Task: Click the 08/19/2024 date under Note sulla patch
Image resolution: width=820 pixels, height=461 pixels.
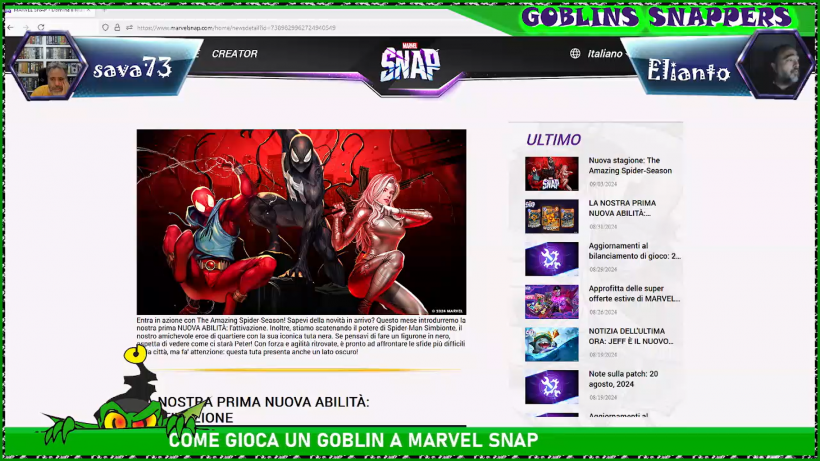Action: [x=603, y=398]
